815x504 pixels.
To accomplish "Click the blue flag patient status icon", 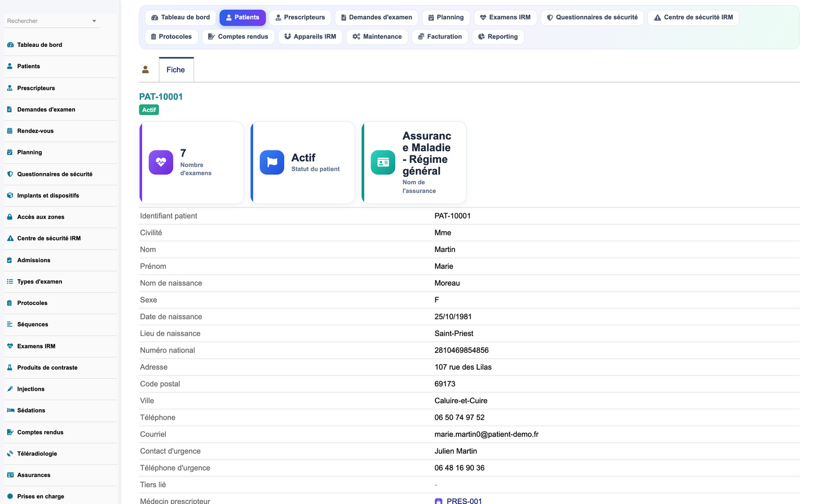I will coord(272,162).
